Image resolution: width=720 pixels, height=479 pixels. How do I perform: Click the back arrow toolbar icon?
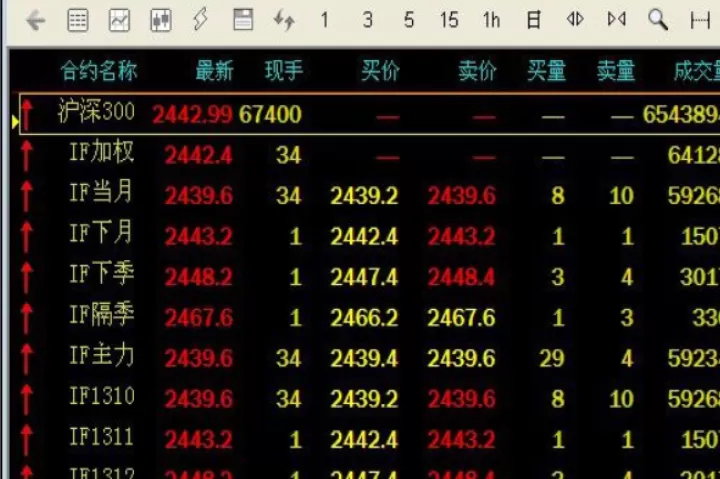coord(36,21)
